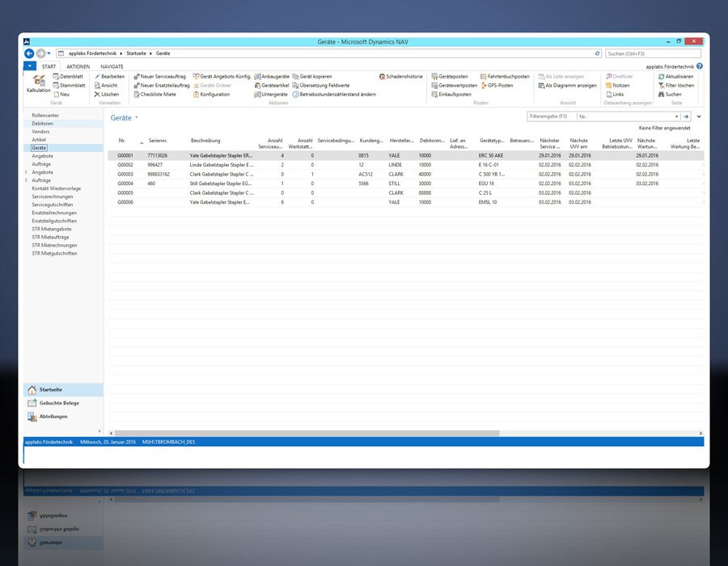Select row G00003 Clark Gabelstapler
Image resolution: width=728 pixels, height=566 pixels.
click(406, 175)
